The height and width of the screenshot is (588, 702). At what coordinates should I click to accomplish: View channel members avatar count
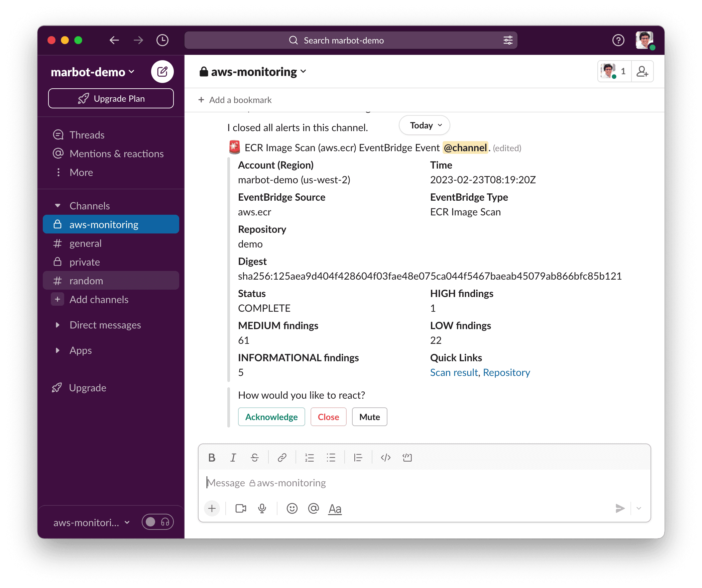click(614, 71)
